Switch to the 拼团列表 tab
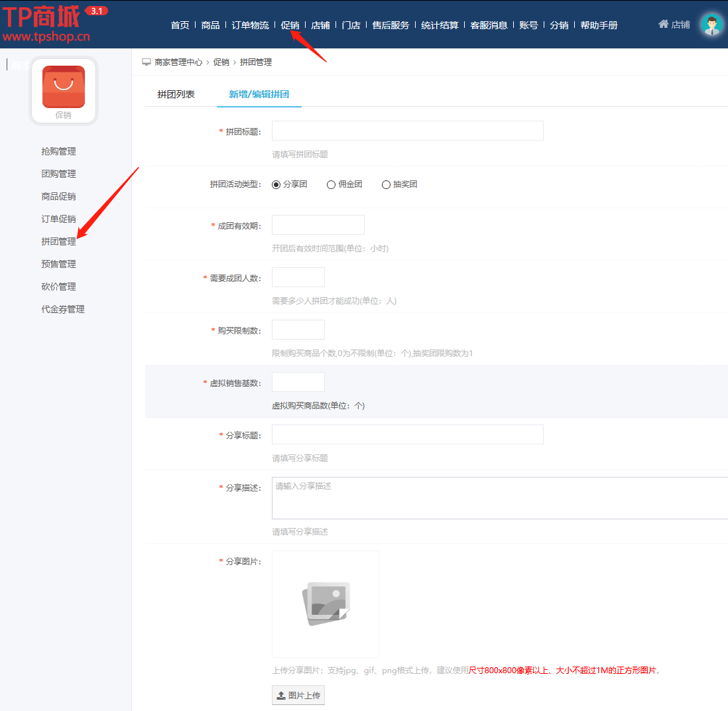 [176, 94]
